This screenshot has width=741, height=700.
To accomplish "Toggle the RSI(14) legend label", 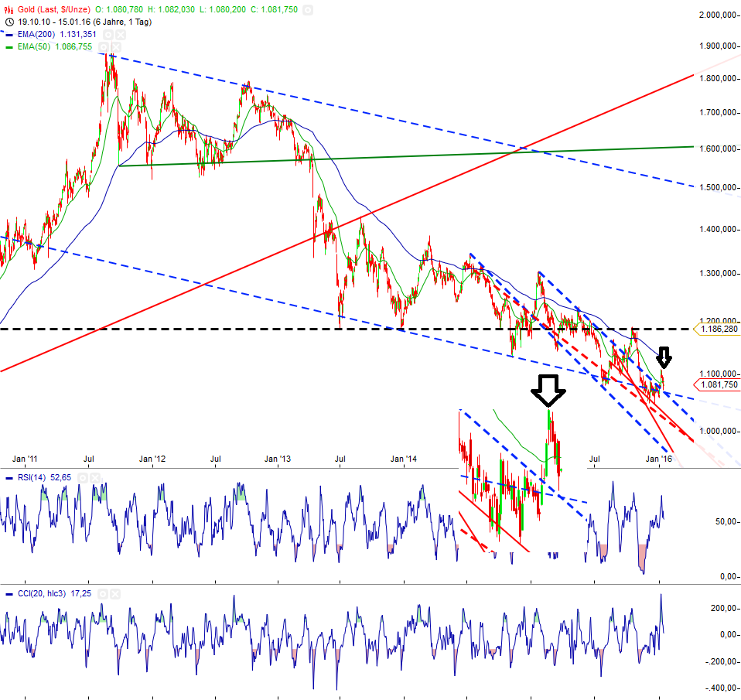I will click(x=31, y=477).
